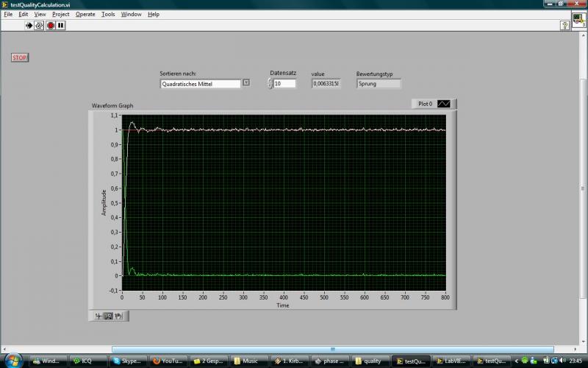
Task: Click the Quadratisches Mittel selection field
Action: coord(200,84)
